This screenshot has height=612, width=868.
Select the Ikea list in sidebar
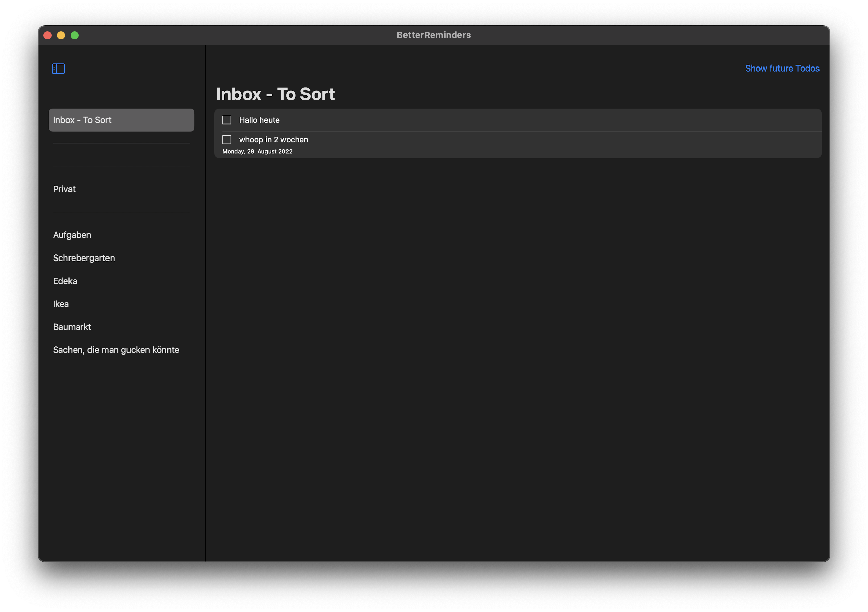(61, 304)
